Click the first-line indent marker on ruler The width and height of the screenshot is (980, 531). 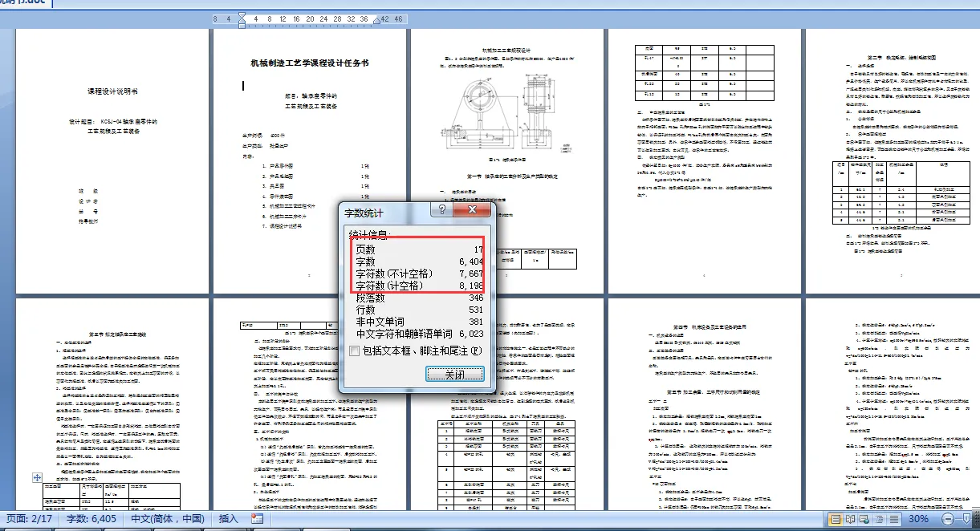242,15
